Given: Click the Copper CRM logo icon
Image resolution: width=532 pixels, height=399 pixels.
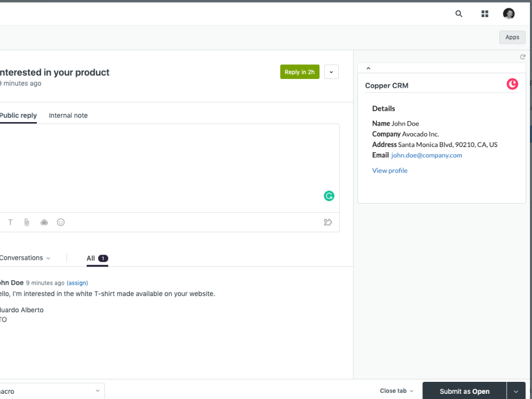Looking at the screenshot, I should coord(512,84).
